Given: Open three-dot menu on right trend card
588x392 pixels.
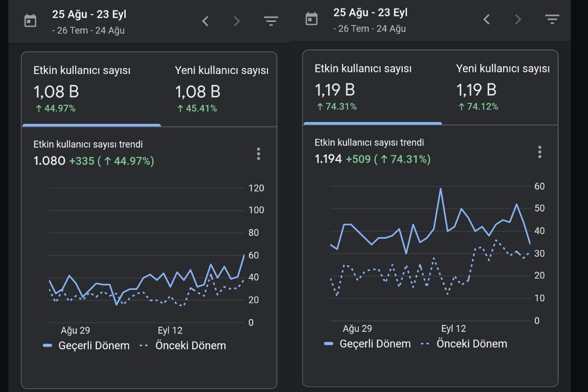Looking at the screenshot, I should pyautogui.click(x=539, y=152).
